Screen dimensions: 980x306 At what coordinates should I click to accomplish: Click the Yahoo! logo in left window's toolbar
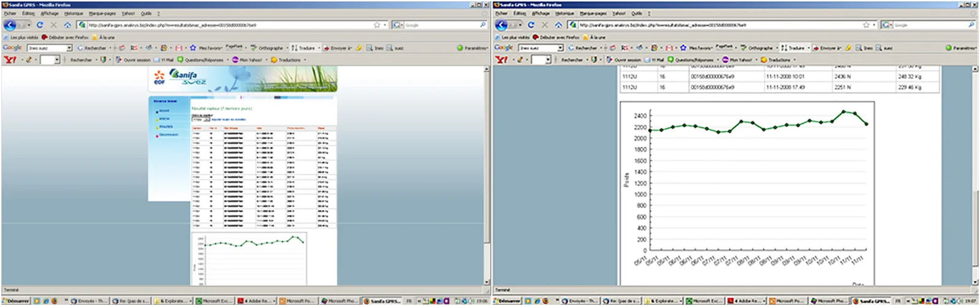pyautogui.click(x=10, y=60)
